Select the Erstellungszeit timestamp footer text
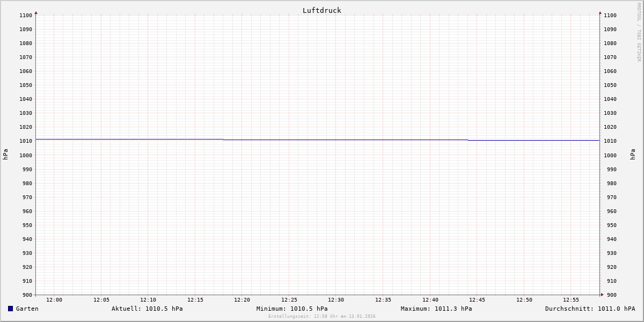 coord(321,317)
